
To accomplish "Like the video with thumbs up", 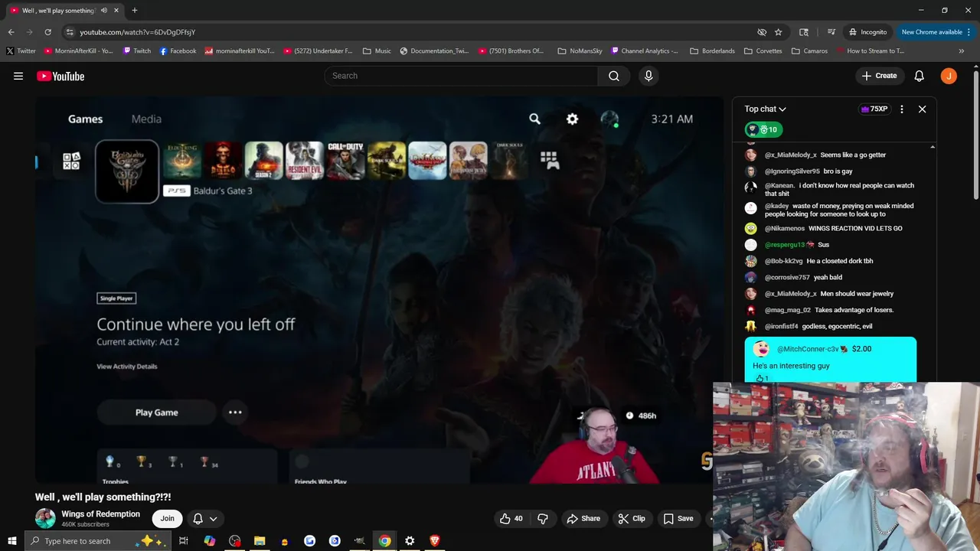I will pos(511,518).
